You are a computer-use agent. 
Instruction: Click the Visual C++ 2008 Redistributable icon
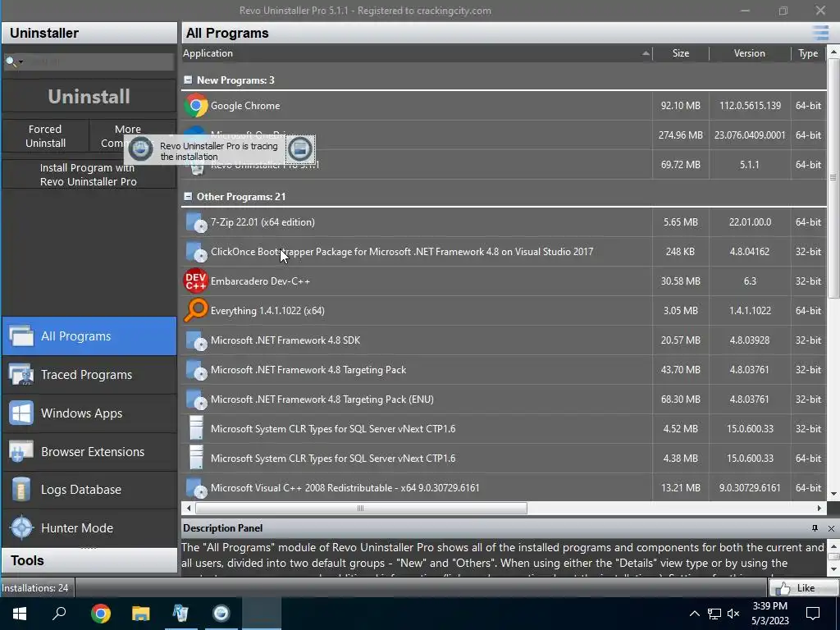click(x=195, y=487)
